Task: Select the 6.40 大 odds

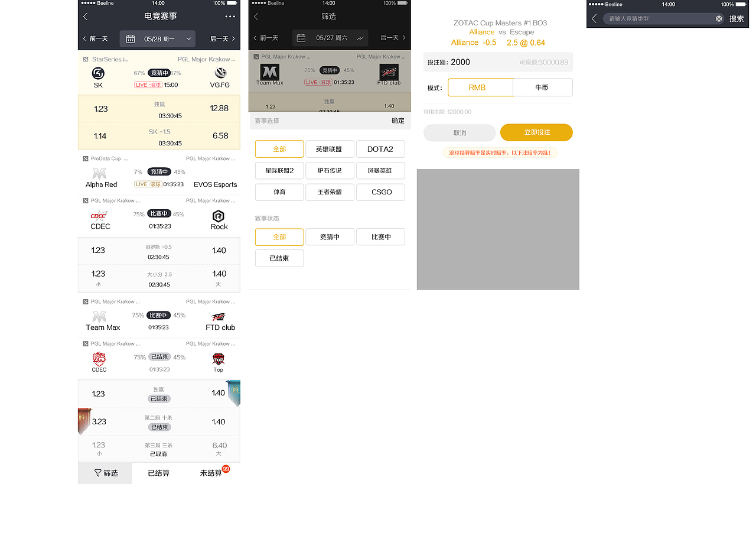Action: pos(219,446)
